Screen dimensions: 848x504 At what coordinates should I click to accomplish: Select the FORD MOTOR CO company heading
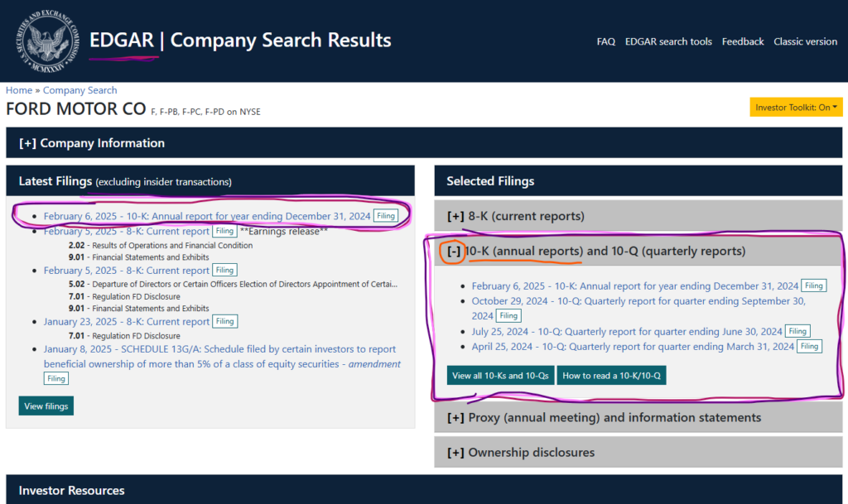pyautogui.click(x=75, y=109)
